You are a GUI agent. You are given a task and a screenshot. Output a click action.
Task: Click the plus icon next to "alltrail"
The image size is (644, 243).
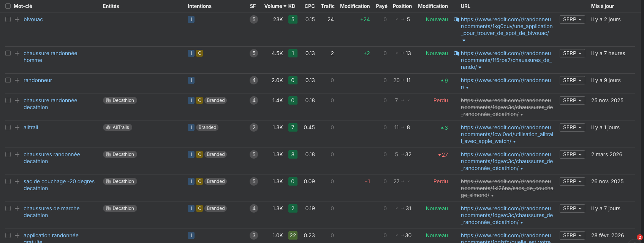click(x=17, y=127)
